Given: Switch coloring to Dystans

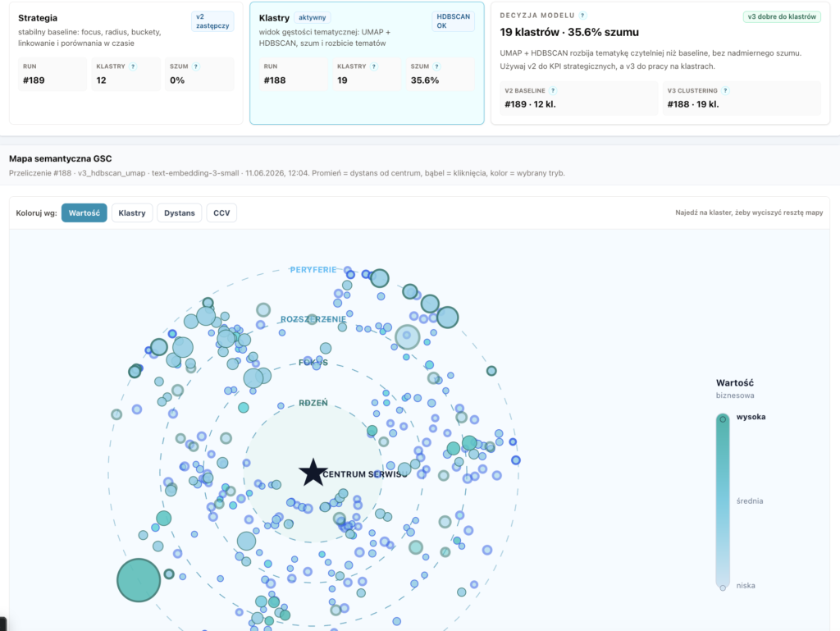Looking at the screenshot, I should pos(180,213).
